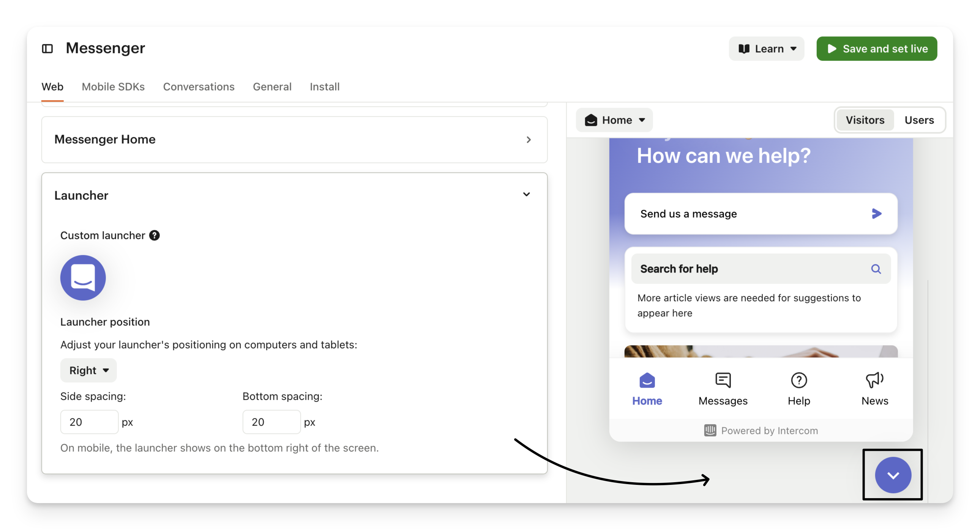Open News megaphone icon in the preview

(x=874, y=380)
